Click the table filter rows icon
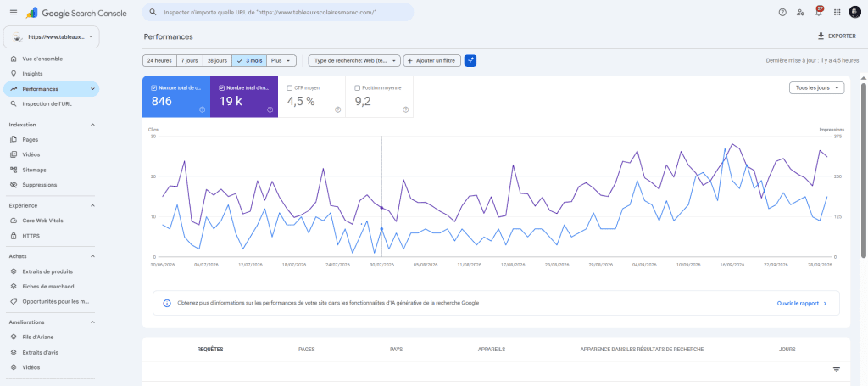Screen dimensions: 868x386 (837, 370)
